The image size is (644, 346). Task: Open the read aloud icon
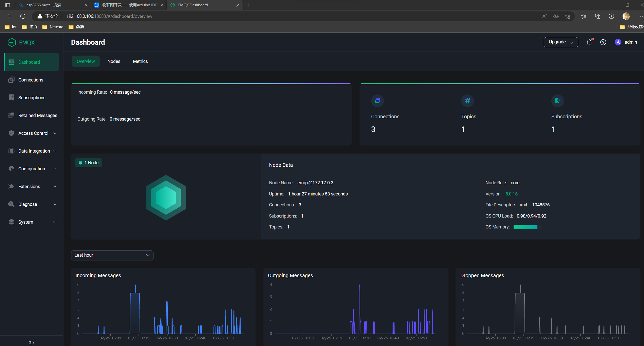coord(545,16)
